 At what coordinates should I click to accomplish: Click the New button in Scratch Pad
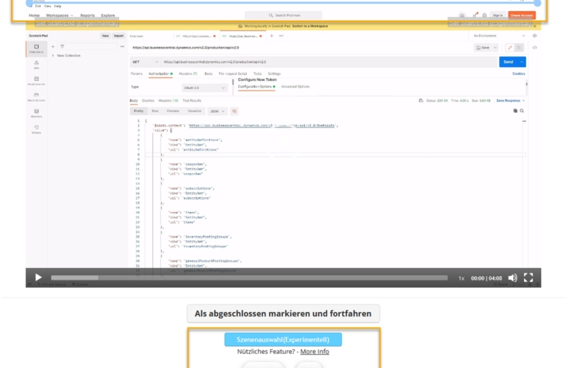105,35
